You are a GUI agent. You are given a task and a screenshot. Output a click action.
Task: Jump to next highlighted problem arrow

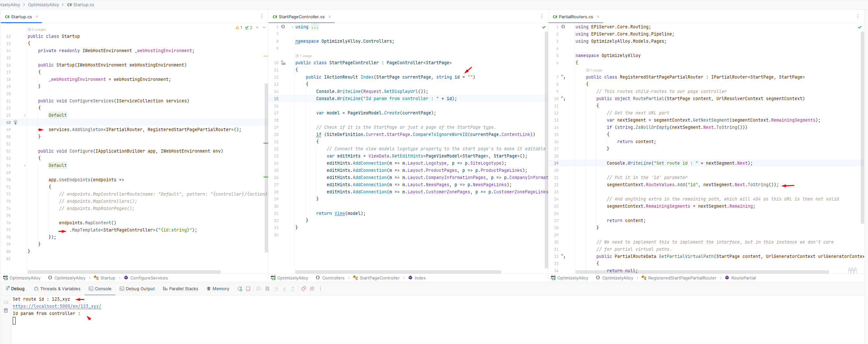click(264, 28)
